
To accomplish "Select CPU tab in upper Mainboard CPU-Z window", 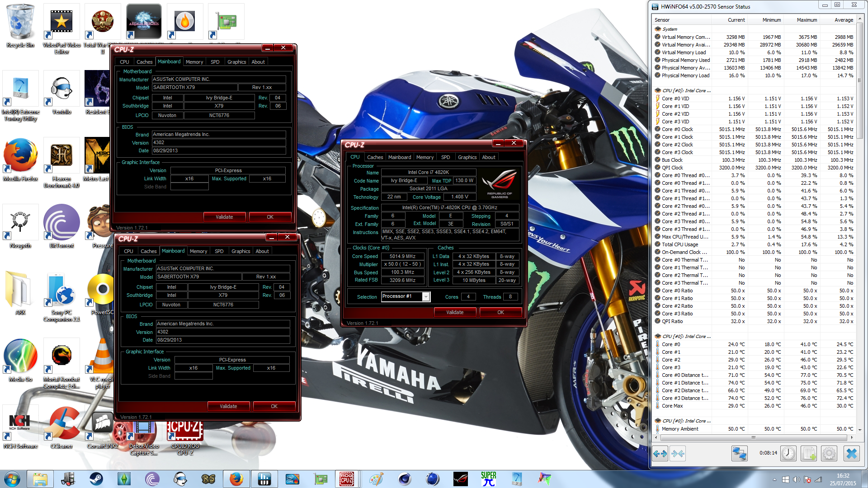I will 124,62.
